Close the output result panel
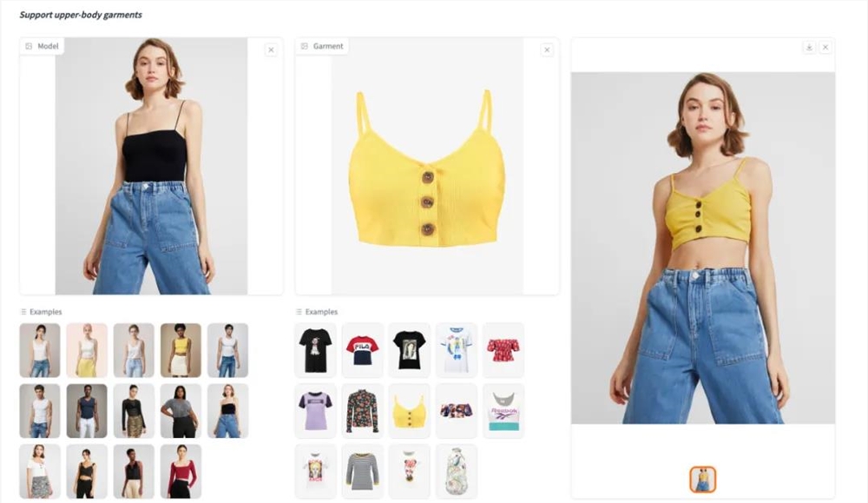 click(x=825, y=47)
